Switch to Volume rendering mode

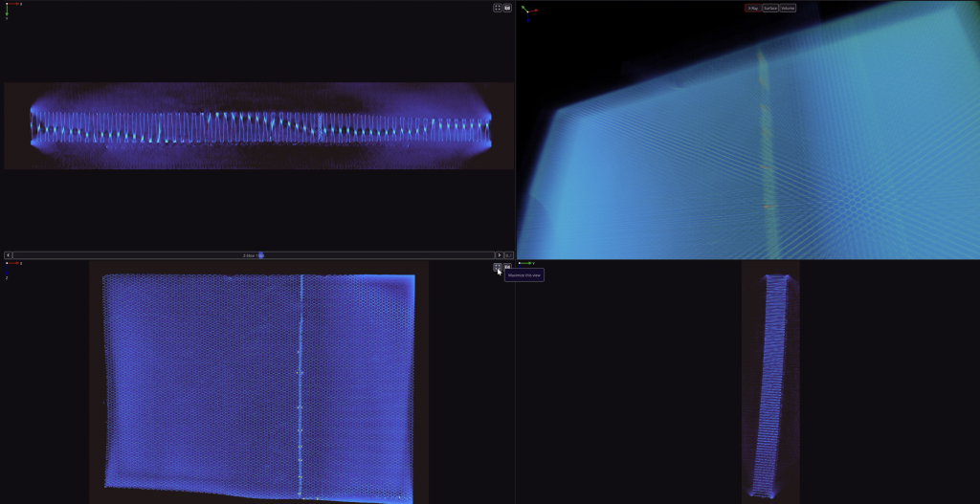click(x=788, y=8)
